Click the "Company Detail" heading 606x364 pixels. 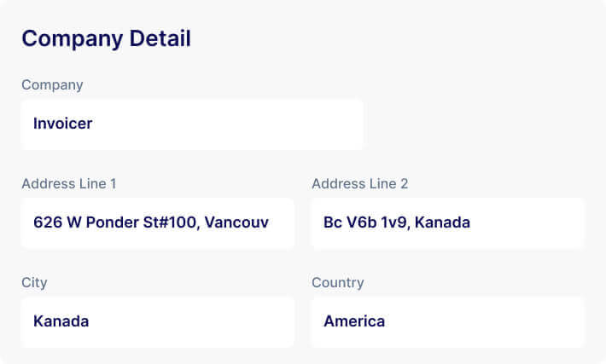[106, 38]
